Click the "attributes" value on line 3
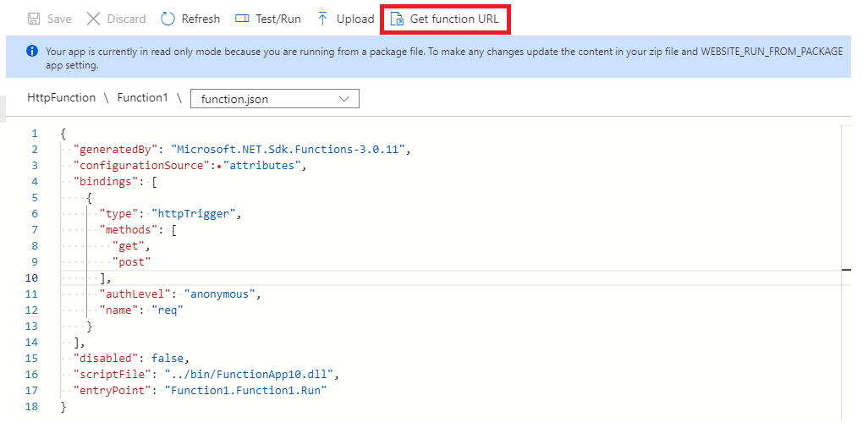 point(261,166)
